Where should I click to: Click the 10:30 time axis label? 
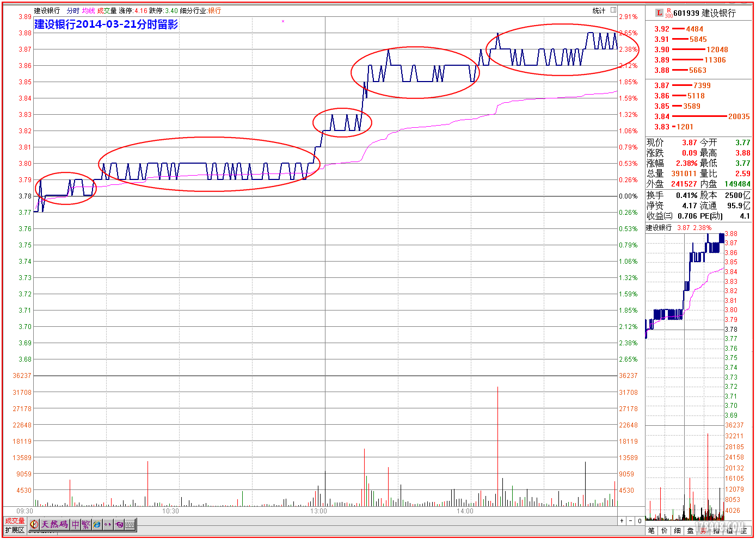tap(170, 511)
